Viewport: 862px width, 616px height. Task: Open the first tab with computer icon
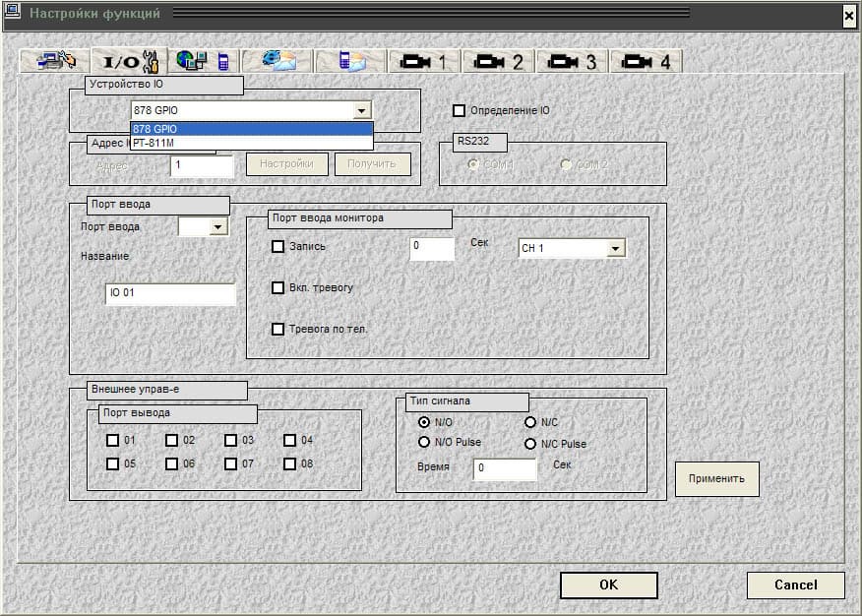(55, 61)
